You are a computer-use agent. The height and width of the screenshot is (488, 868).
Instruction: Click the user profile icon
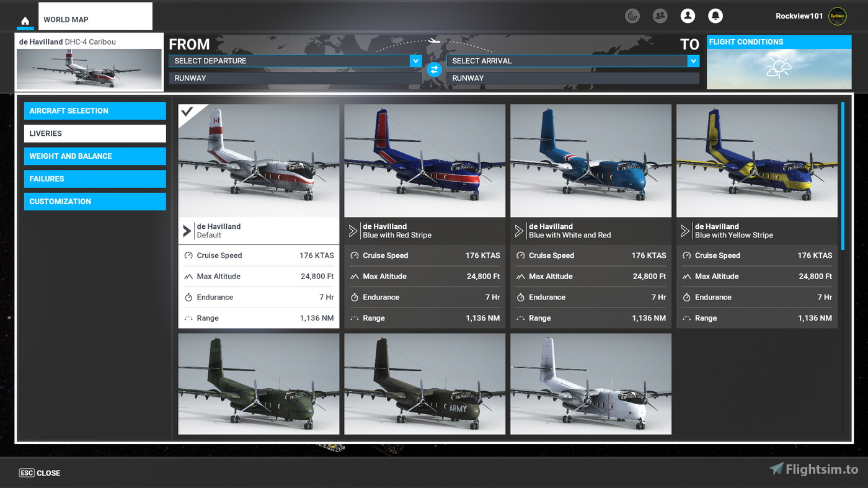pos(688,16)
